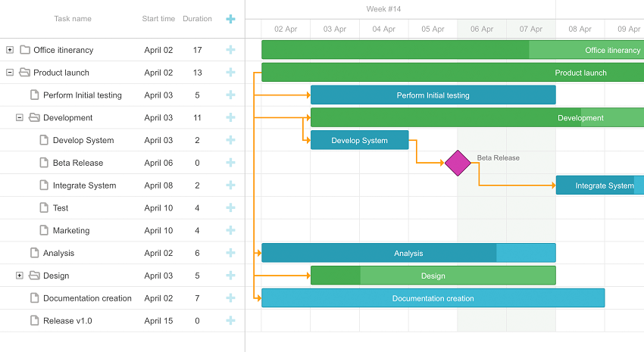Click the plus icon for Perform Initial testing

(x=230, y=95)
